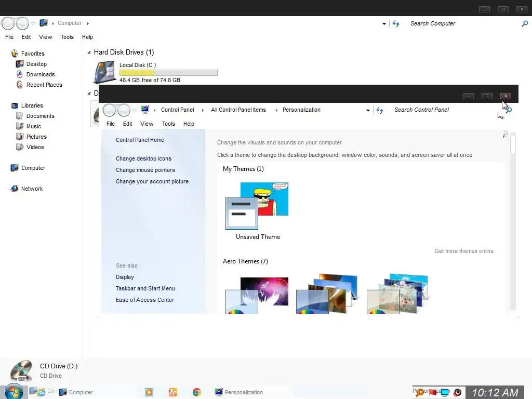Switch to the Personalization taskbar button
The height and width of the screenshot is (399, 532).
(239, 392)
